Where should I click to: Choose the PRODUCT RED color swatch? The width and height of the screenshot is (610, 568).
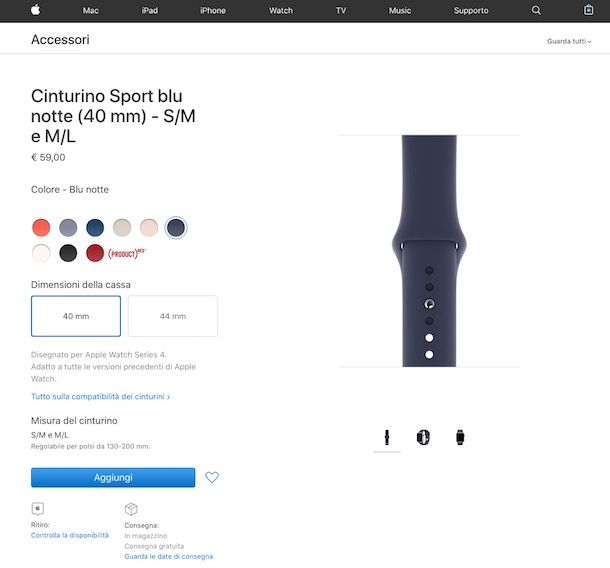coord(95,253)
